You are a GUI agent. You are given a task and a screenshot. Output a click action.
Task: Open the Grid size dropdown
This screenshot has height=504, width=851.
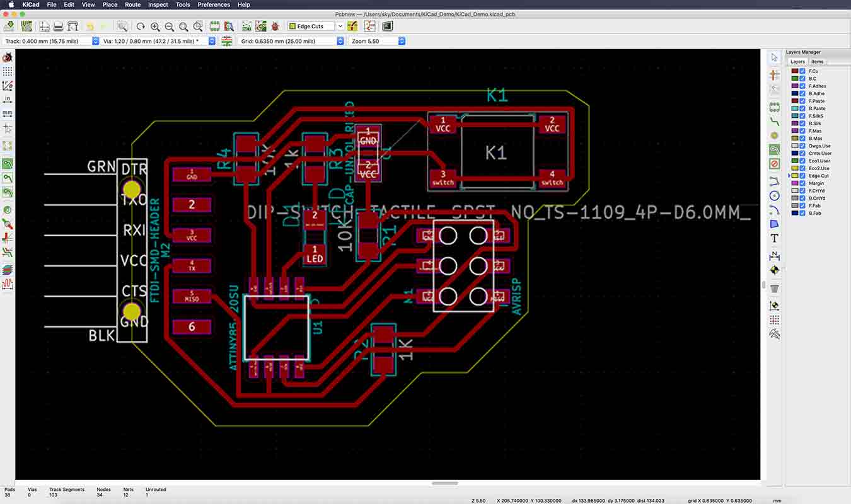click(x=340, y=41)
